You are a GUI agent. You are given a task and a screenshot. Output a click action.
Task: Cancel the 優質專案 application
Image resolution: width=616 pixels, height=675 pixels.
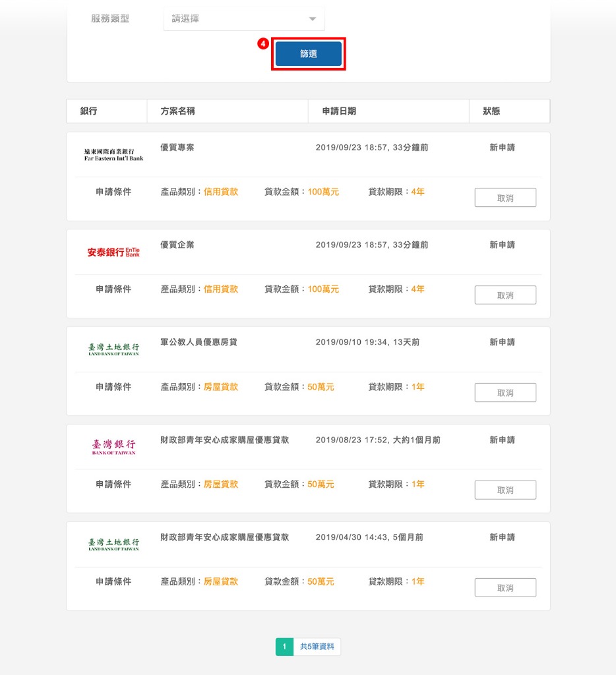point(505,198)
